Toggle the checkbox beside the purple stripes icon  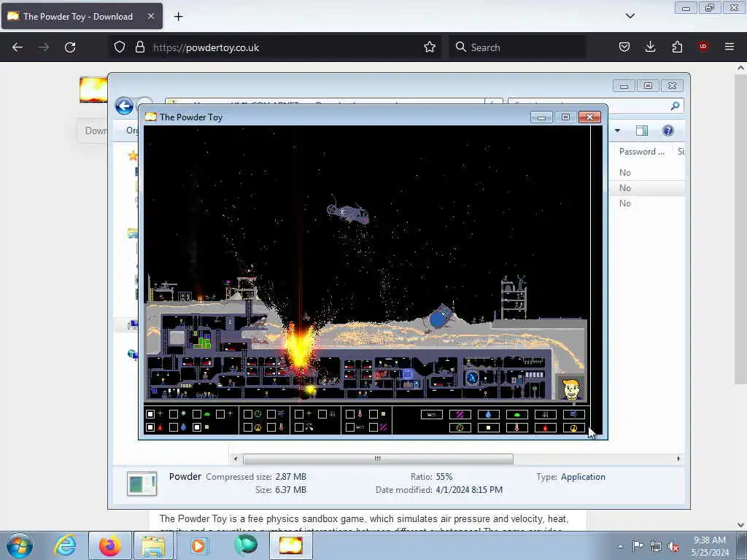[373, 427]
